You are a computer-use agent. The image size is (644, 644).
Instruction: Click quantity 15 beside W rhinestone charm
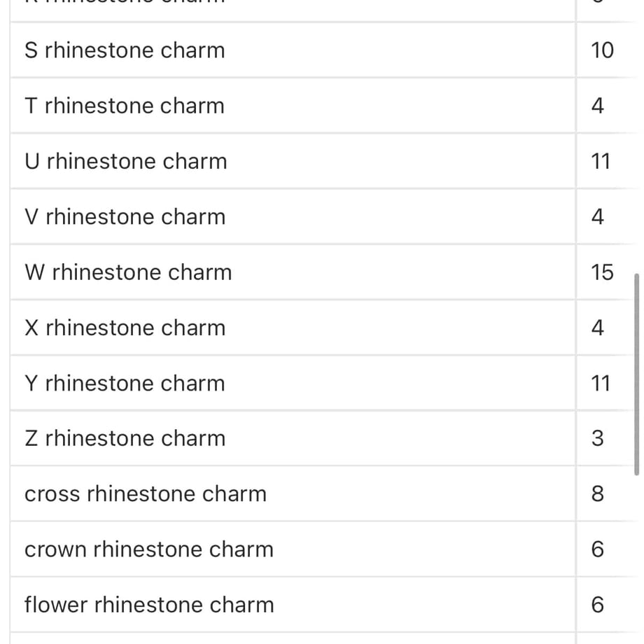[x=602, y=272]
